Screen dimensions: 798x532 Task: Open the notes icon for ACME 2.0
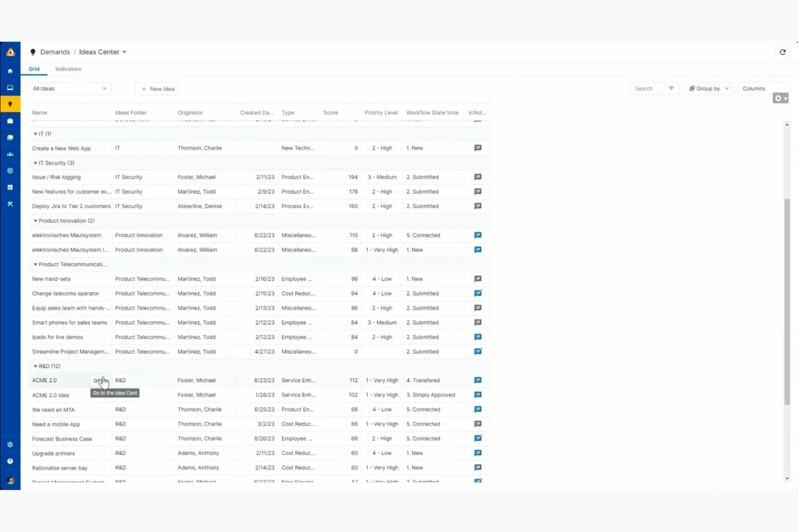coord(477,380)
